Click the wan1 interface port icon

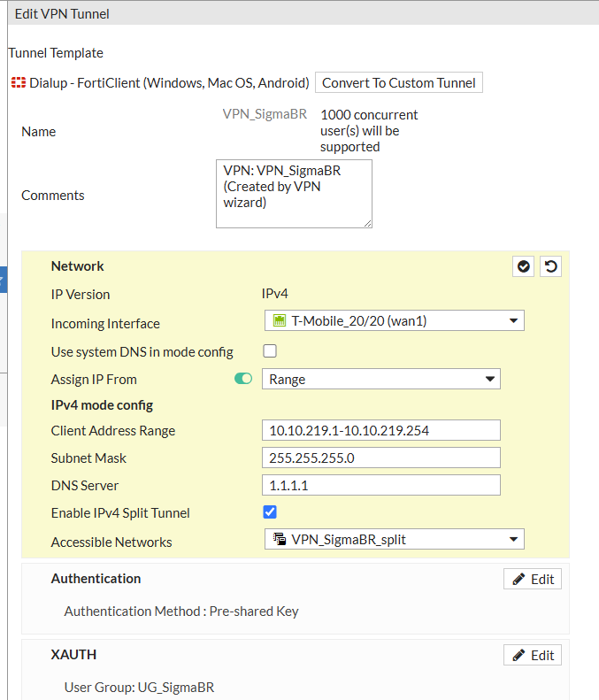280,321
